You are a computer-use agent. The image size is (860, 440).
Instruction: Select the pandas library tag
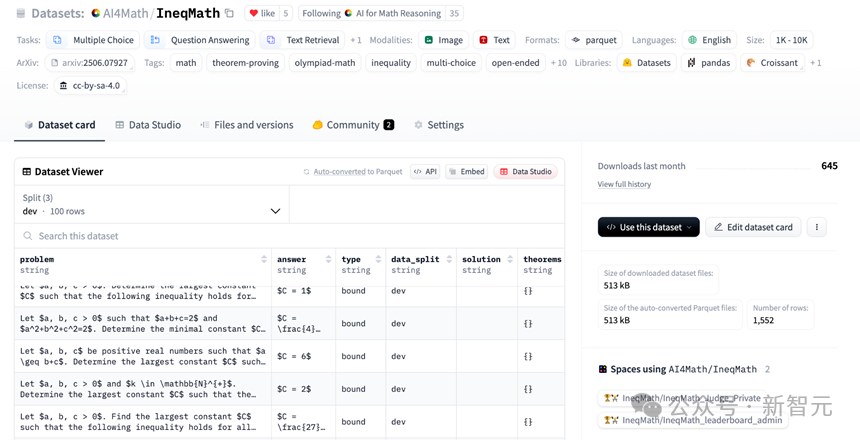tap(709, 63)
